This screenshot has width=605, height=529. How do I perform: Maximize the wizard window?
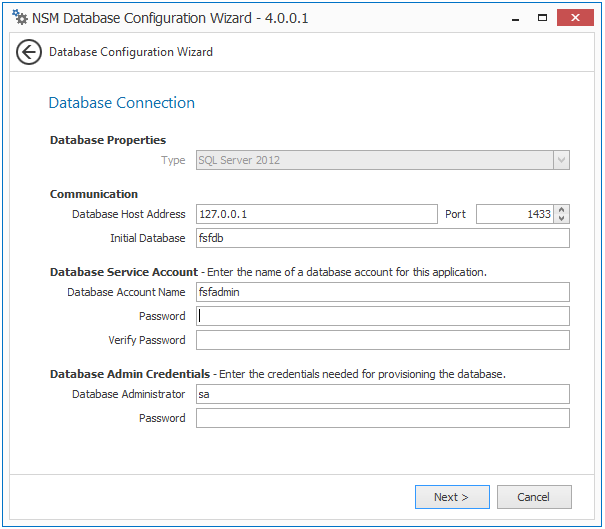pos(542,17)
